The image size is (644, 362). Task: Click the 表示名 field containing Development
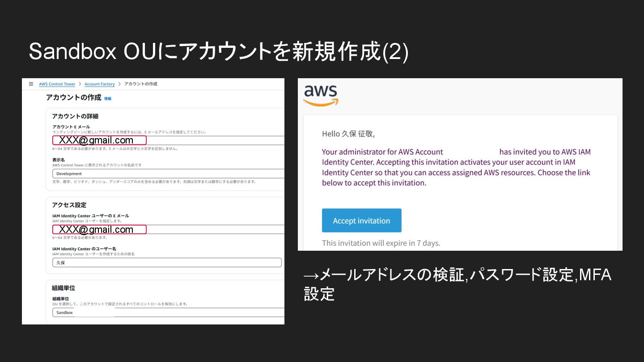click(x=168, y=173)
